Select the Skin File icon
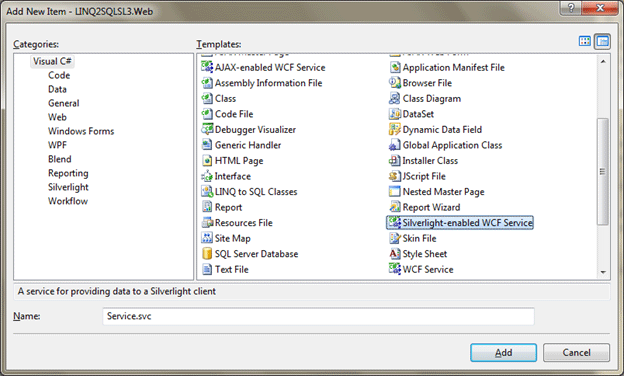Viewport: 624px width, 376px height. pos(395,238)
